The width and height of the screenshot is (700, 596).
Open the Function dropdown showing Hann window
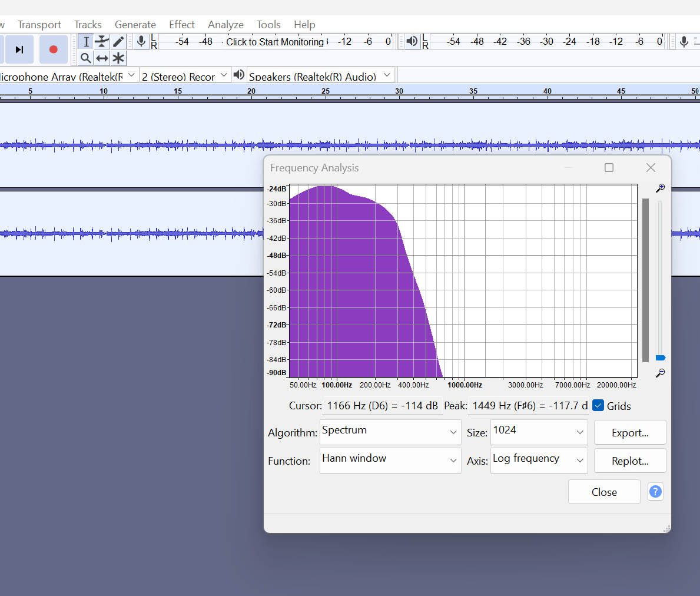(390, 461)
